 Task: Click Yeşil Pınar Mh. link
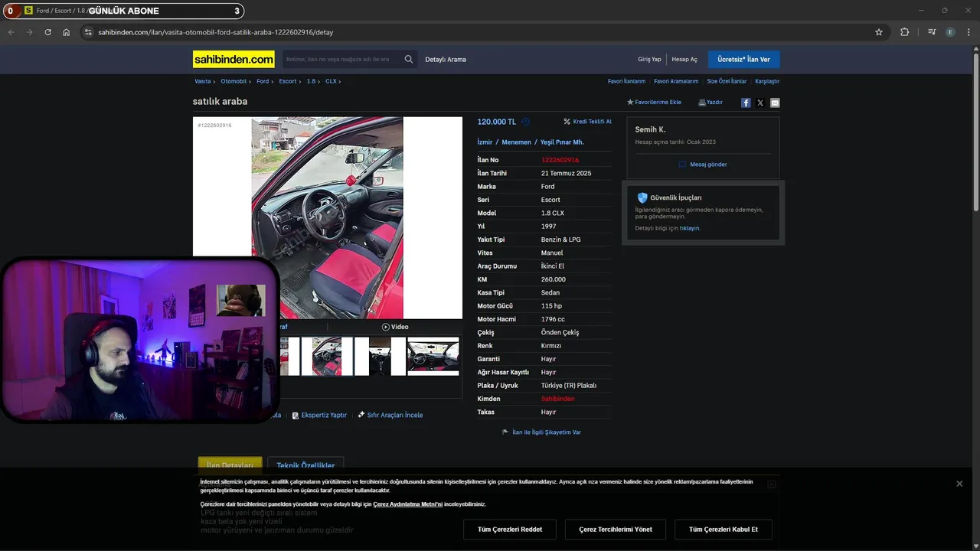click(562, 142)
